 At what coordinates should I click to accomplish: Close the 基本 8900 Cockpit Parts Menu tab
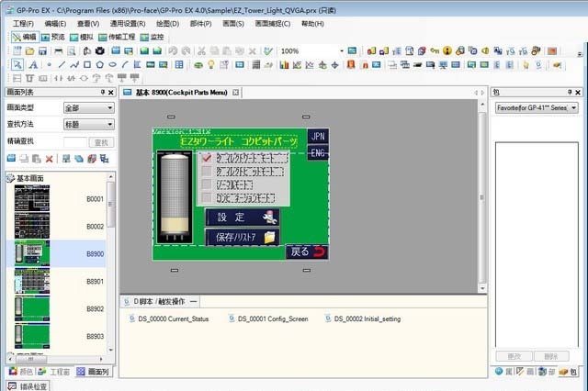[x=235, y=93]
